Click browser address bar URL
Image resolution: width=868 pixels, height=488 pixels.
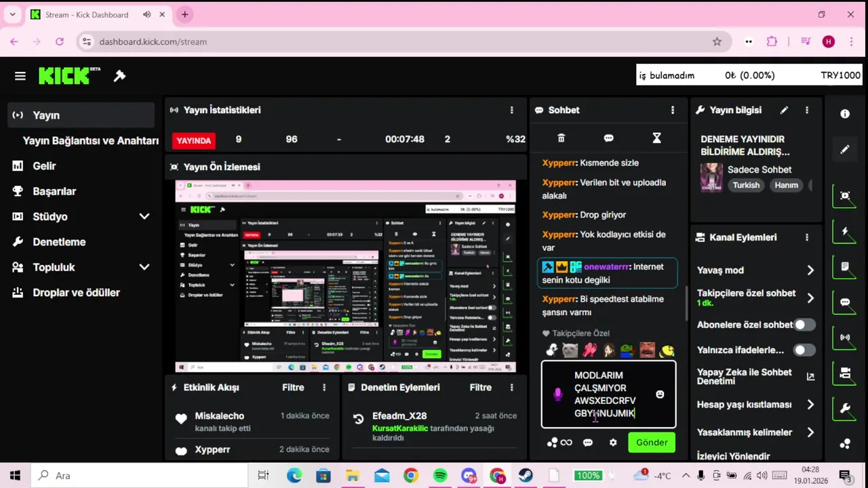153,41
